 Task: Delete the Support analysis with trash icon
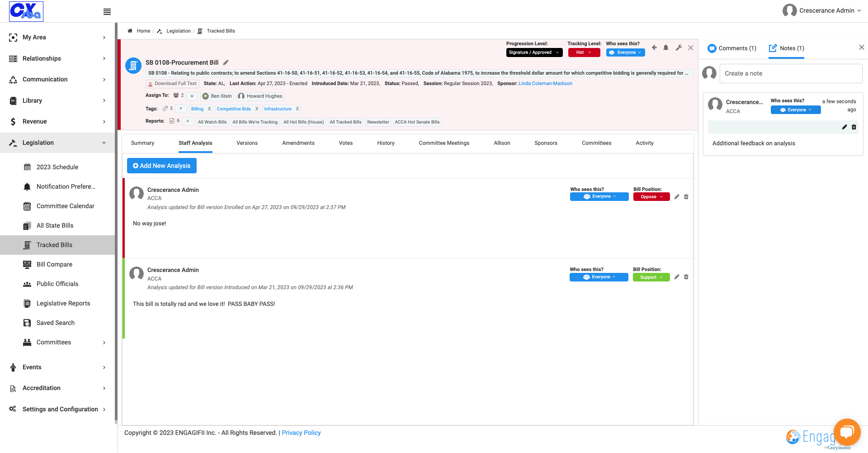[686, 277]
